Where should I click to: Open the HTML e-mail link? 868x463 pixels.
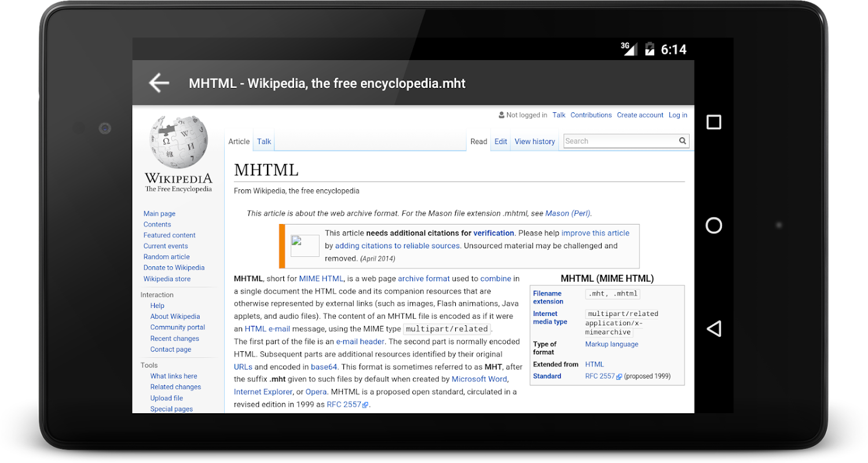[x=268, y=329]
